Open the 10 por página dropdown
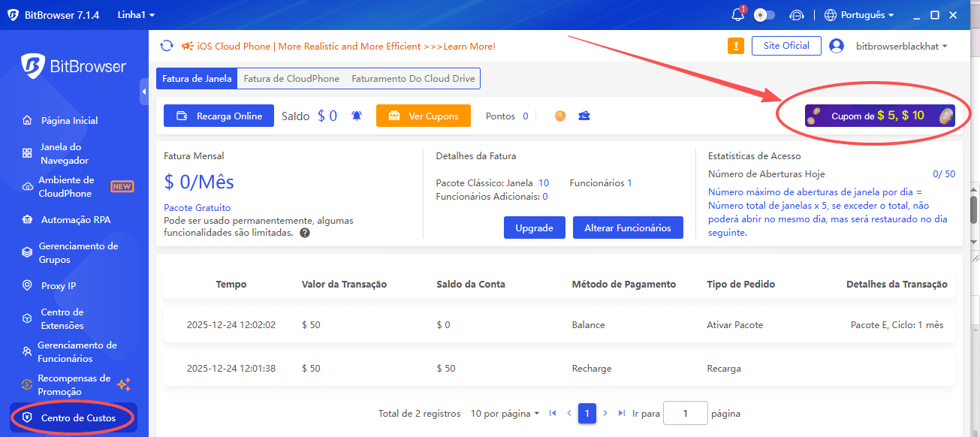This screenshot has width=980, height=437. 505,413
